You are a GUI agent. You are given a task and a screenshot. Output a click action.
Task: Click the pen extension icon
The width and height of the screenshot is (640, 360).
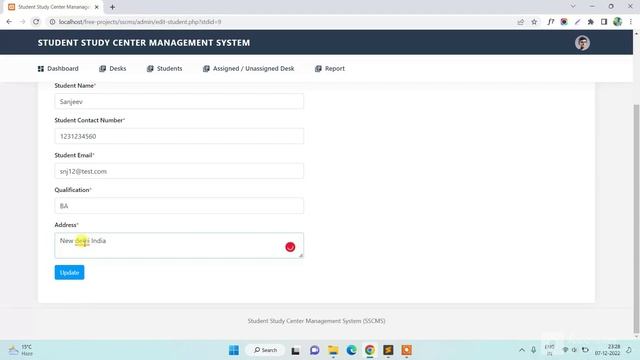[x=577, y=22]
